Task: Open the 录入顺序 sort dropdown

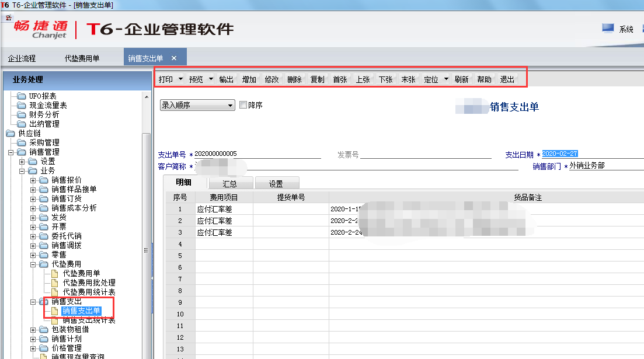Action: click(x=197, y=105)
